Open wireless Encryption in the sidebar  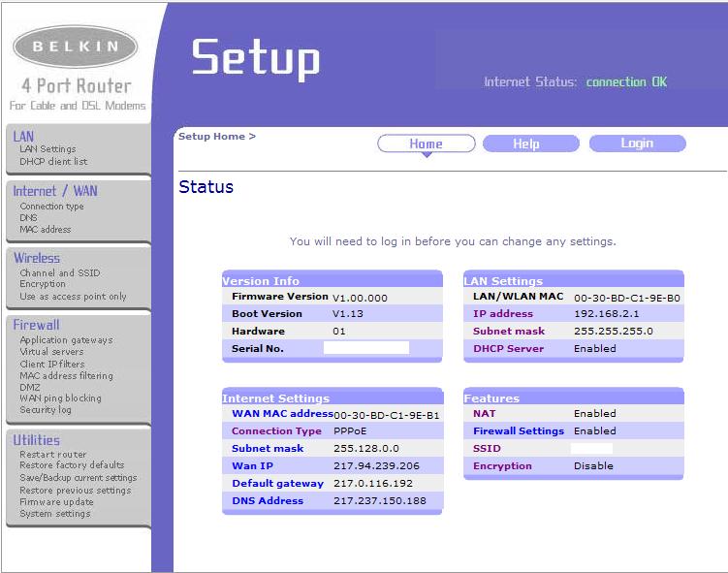click(x=43, y=284)
